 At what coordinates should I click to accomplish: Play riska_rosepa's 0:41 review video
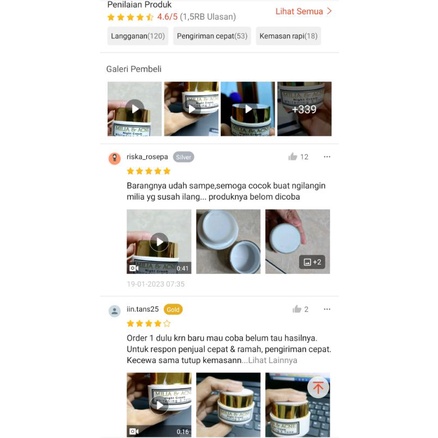pyautogui.click(x=159, y=242)
